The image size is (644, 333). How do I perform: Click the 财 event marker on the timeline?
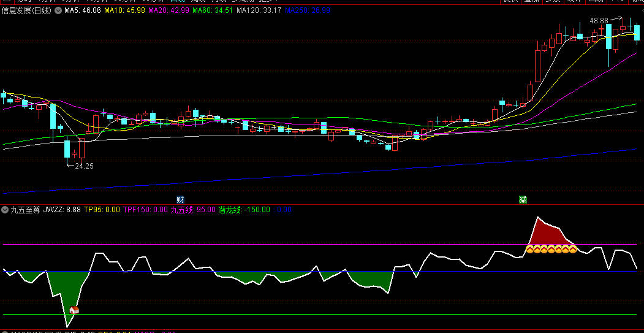click(180, 200)
